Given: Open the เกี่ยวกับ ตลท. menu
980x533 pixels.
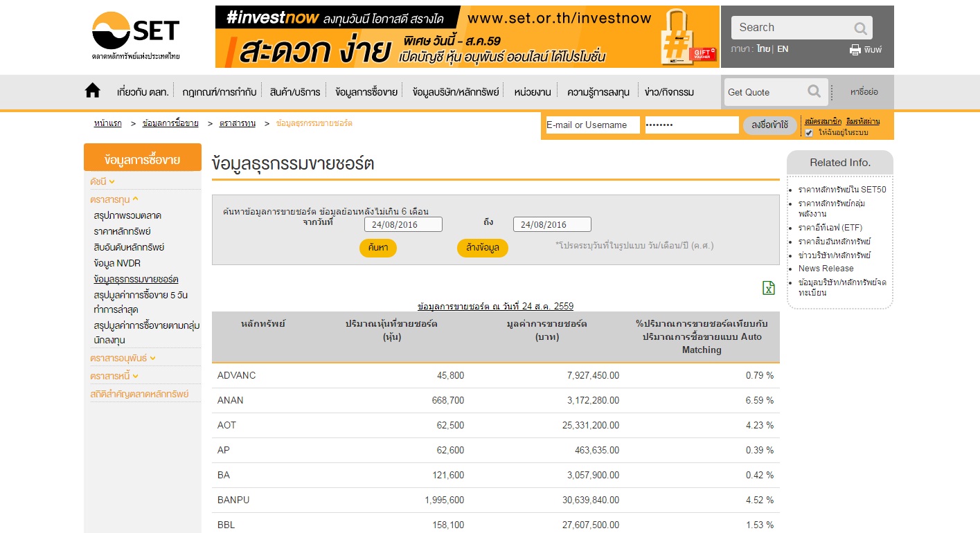Looking at the screenshot, I should pos(143,91).
